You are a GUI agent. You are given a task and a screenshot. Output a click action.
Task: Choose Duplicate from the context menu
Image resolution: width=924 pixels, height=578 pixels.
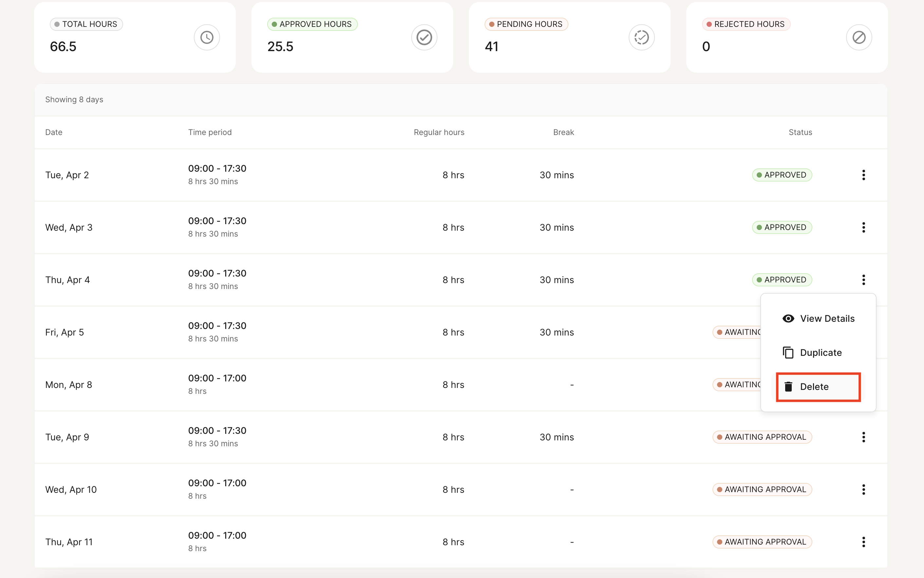click(x=821, y=353)
